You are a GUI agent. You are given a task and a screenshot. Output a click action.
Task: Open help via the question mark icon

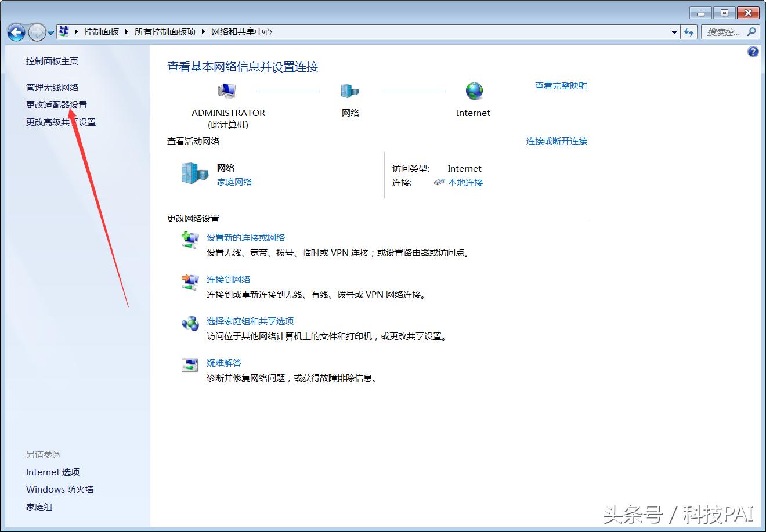pyautogui.click(x=753, y=52)
